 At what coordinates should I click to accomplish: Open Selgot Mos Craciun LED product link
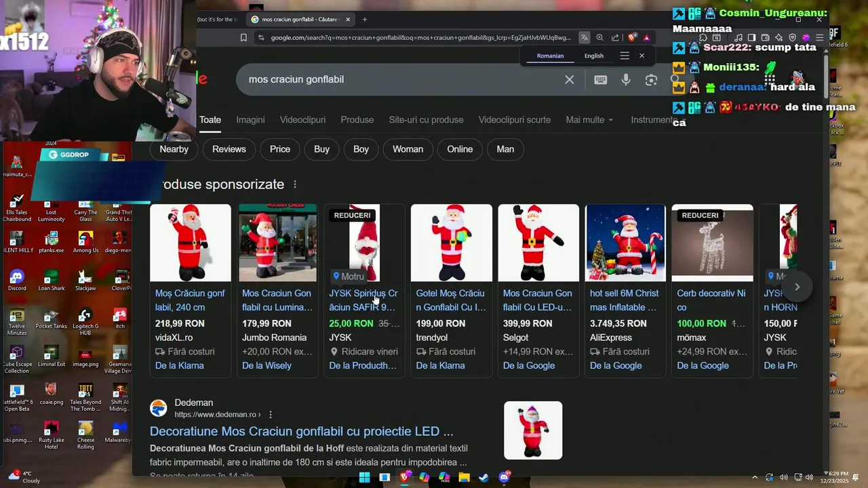point(538,300)
